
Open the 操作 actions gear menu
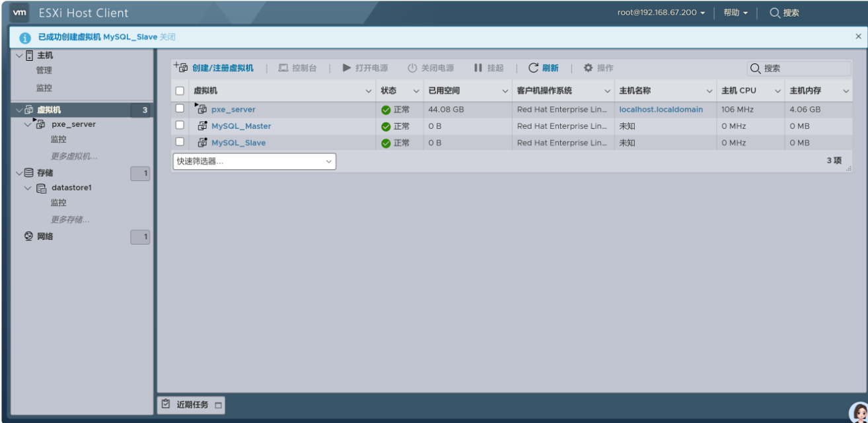598,68
